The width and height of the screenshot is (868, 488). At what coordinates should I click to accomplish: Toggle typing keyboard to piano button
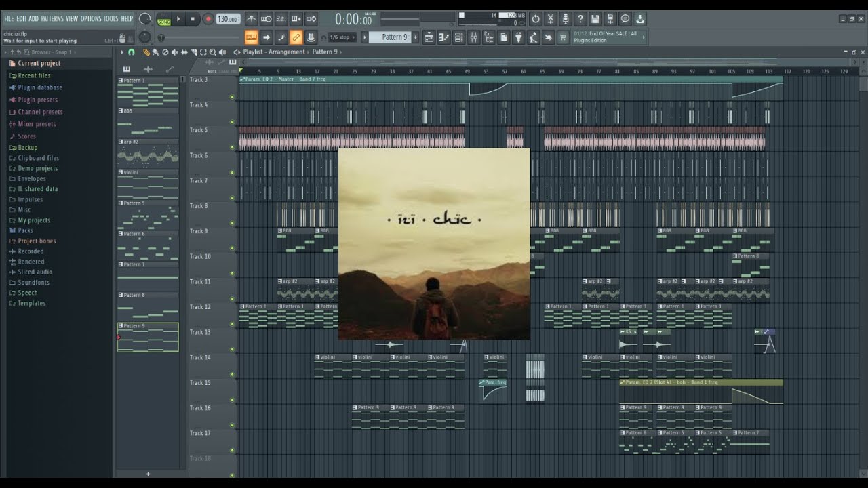[251, 37]
